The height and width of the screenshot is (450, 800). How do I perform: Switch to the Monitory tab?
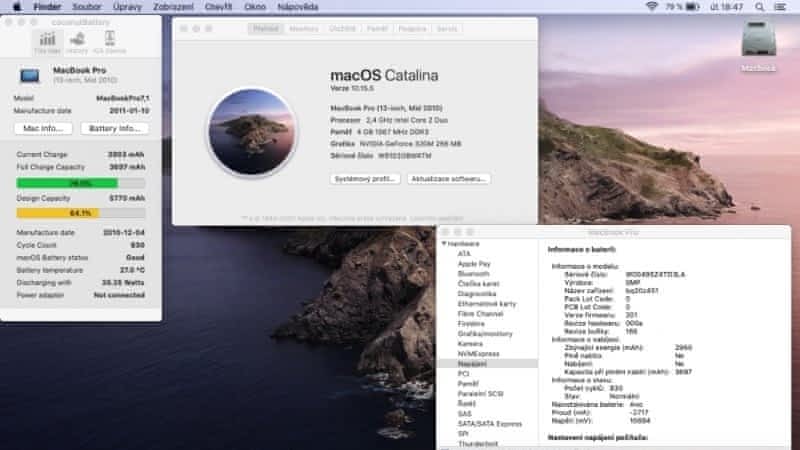304,29
